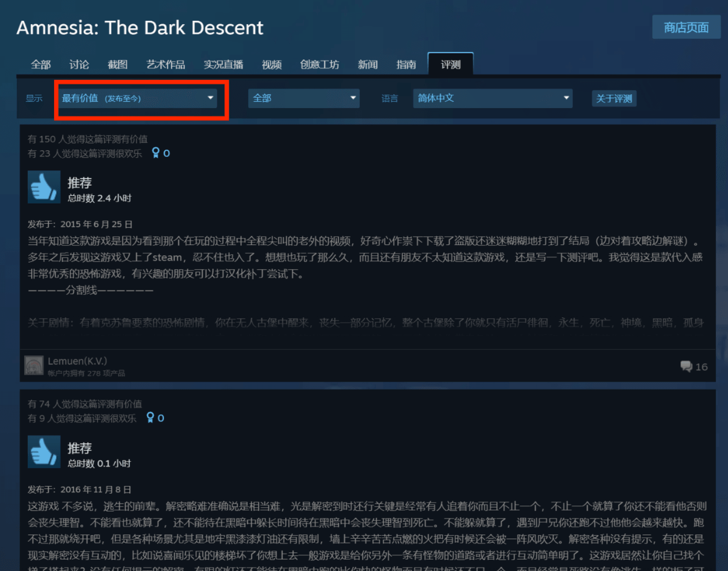
Task: Open the 最有价值 (发布至今) sort dropdown
Action: pyautogui.click(x=138, y=98)
